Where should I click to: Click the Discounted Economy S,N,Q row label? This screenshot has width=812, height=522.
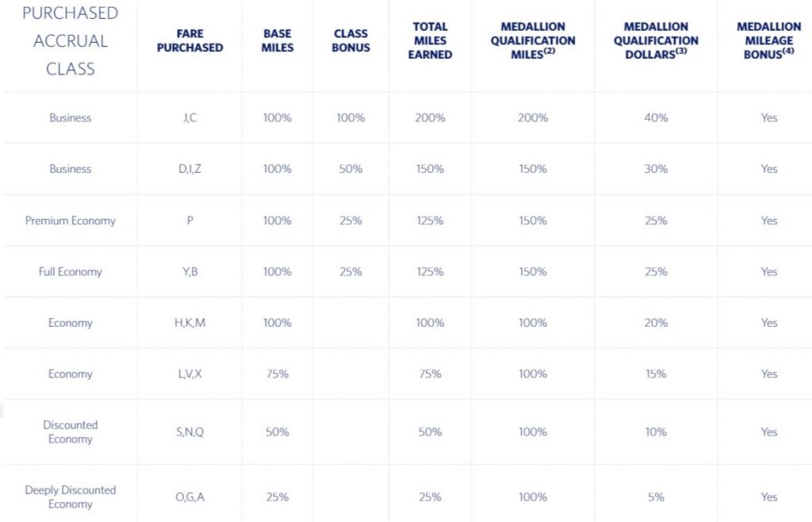[x=70, y=432]
